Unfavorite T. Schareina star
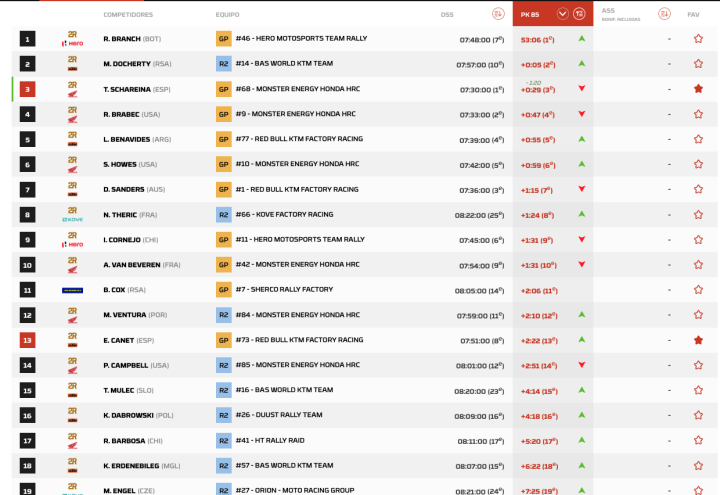The width and height of the screenshot is (720, 495). [x=698, y=89]
